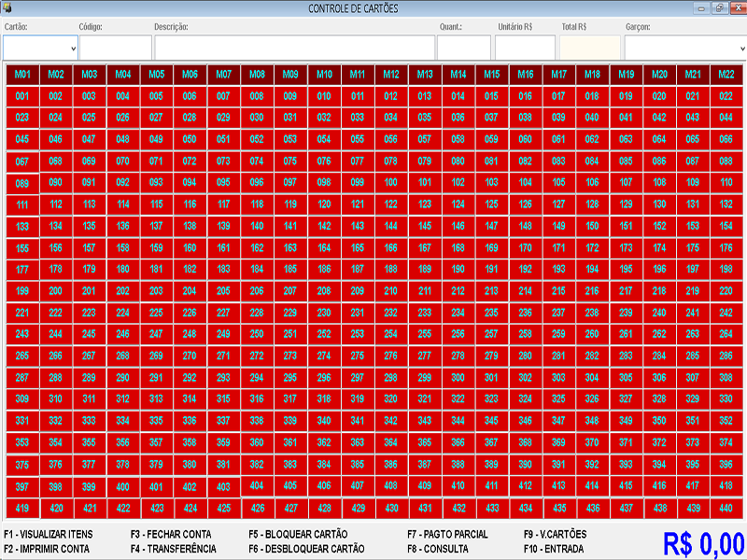
Task: Open card 300
Action: (458, 378)
